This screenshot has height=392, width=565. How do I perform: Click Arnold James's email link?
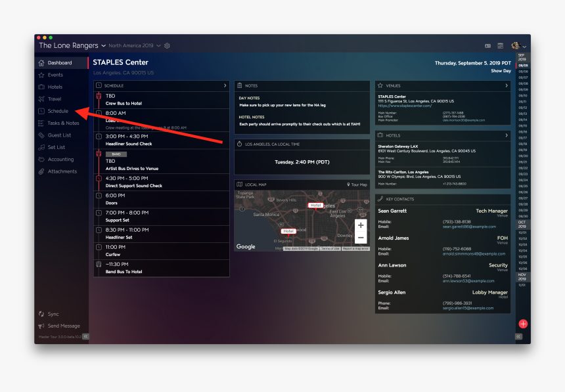click(474, 253)
